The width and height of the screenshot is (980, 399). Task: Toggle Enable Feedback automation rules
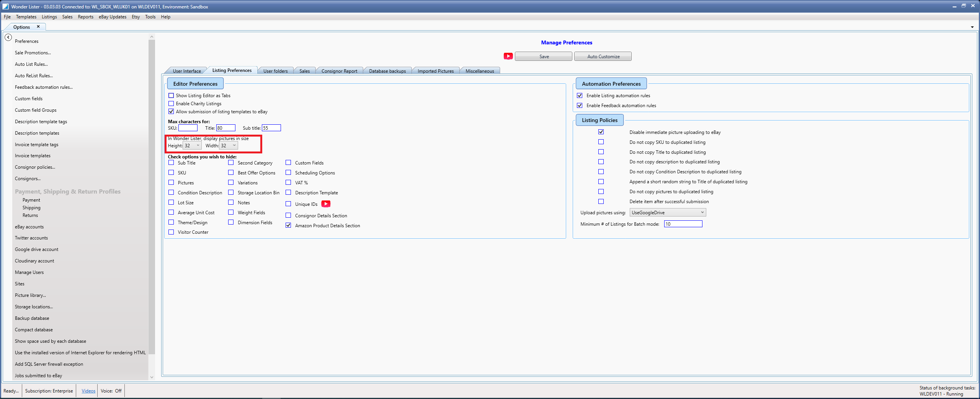[580, 106]
